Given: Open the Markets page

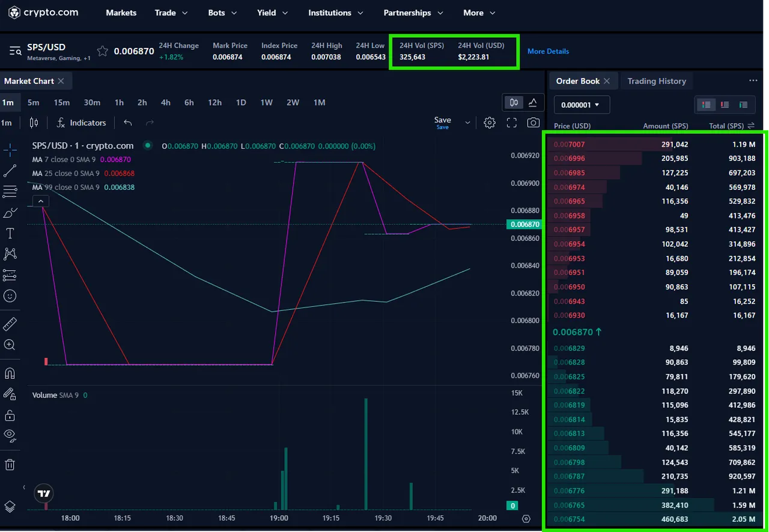Looking at the screenshot, I should tap(121, 13).
